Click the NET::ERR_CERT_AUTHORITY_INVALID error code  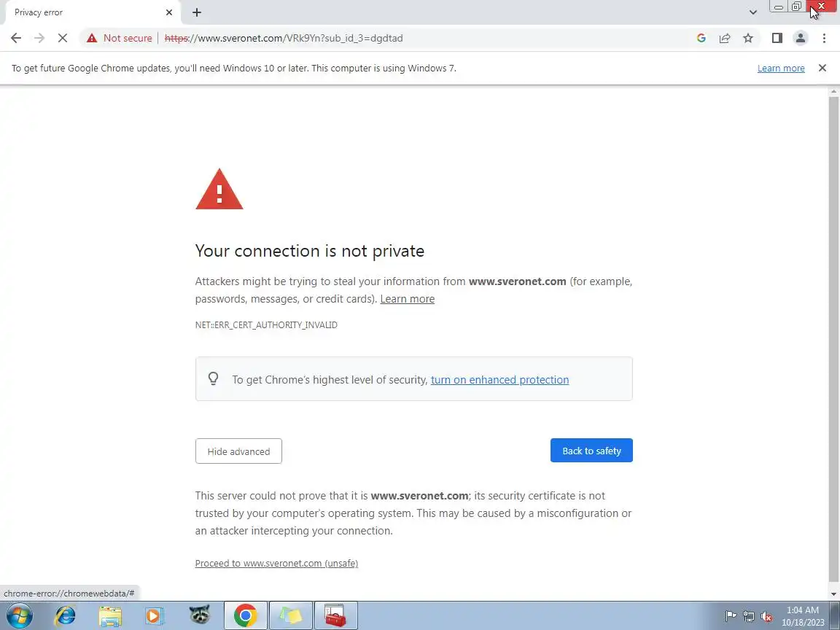point(266,324)
